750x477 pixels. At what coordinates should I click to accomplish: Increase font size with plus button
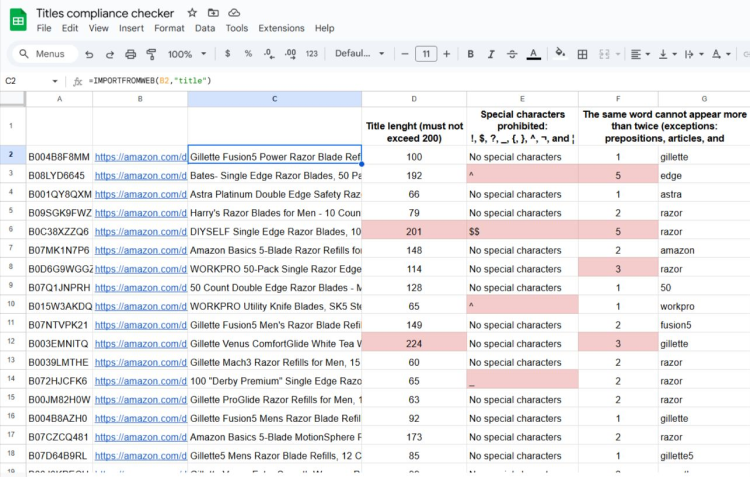click(x=446, y=54)
